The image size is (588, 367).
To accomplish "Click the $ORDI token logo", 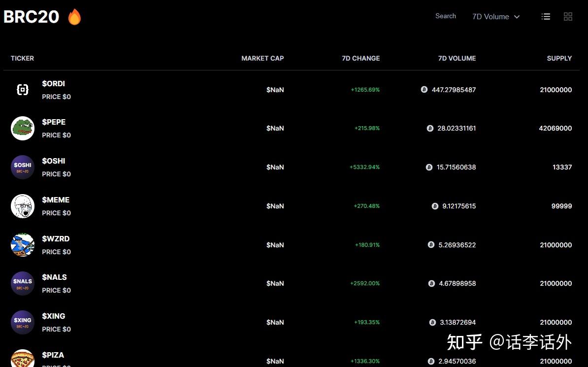I will tap(22, 90).
